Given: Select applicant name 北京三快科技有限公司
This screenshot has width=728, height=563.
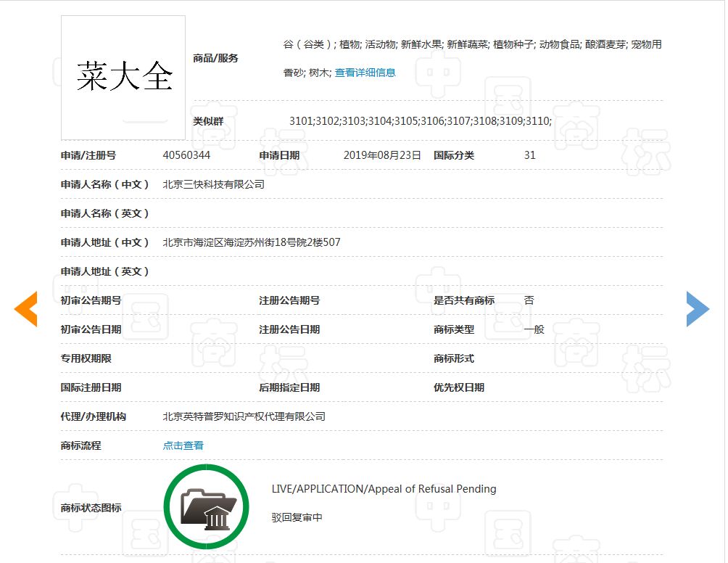Looking at the screenshot, I should pyautogui.click(x=213, y=184).
